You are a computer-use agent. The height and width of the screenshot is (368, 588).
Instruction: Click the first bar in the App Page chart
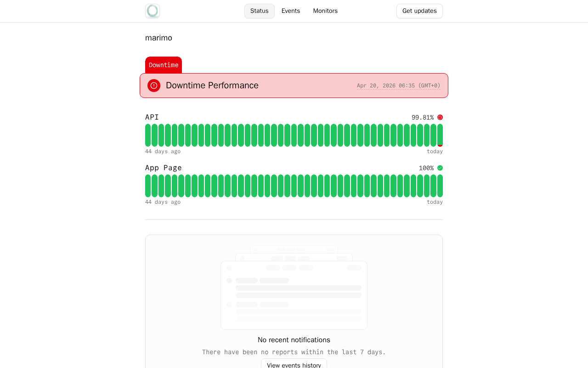tap(148, 186)
